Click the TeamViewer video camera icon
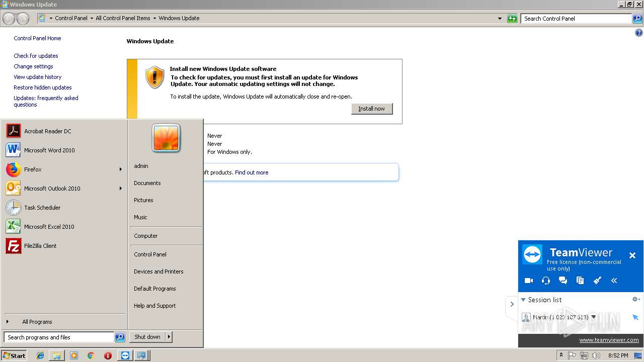The image size is (644, 362). pyautogui.click(x=529, y=281)
